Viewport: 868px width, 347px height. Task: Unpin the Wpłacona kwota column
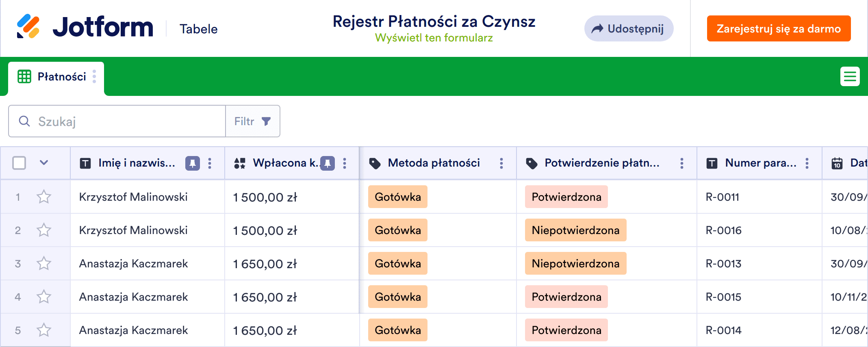(x=328, y=163)
